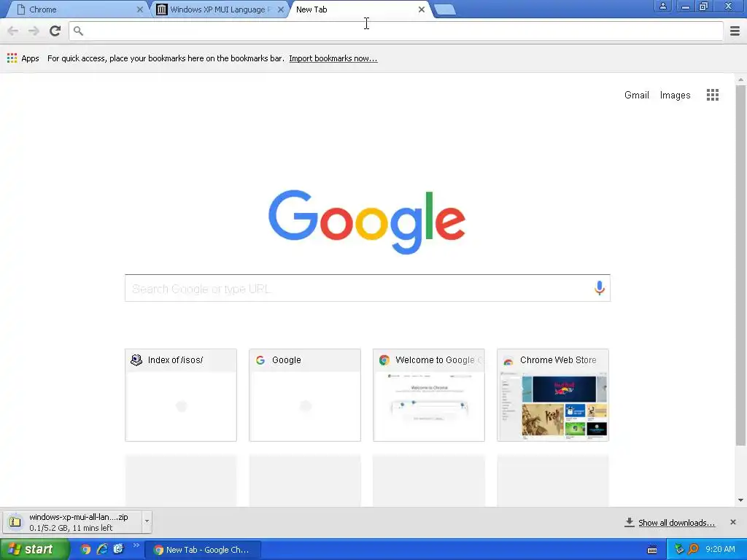Click the magnifier icon in system tray
Screen dimensions: 747x560
pos(693,549)
